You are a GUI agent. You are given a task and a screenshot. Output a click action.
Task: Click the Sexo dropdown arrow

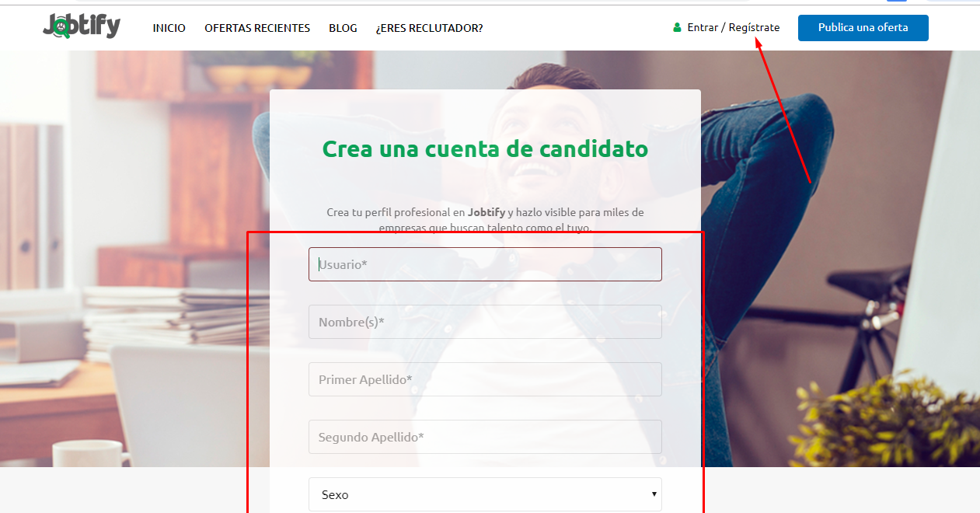click(654, 494)
